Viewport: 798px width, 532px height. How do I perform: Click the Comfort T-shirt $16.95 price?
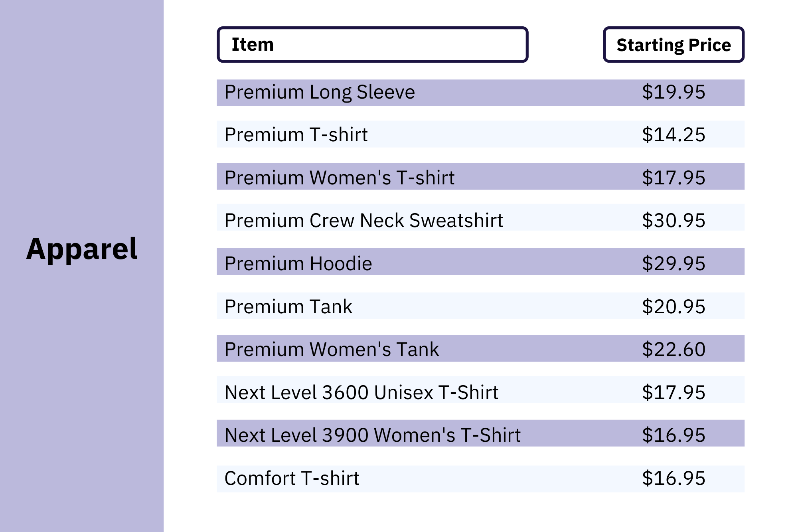coord(674,478)
